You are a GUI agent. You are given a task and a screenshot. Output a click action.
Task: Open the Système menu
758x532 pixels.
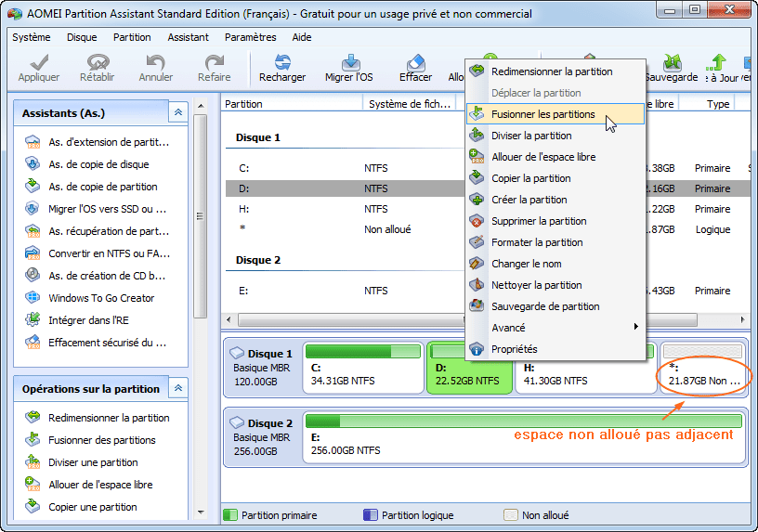[32, 37]
